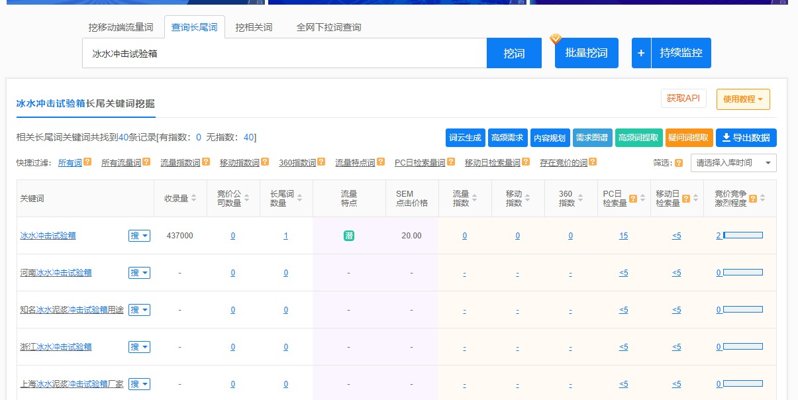Click help icon in PC日检索量 column header
The width and height of the screenshot is (798, 400).
click(633, 198)
